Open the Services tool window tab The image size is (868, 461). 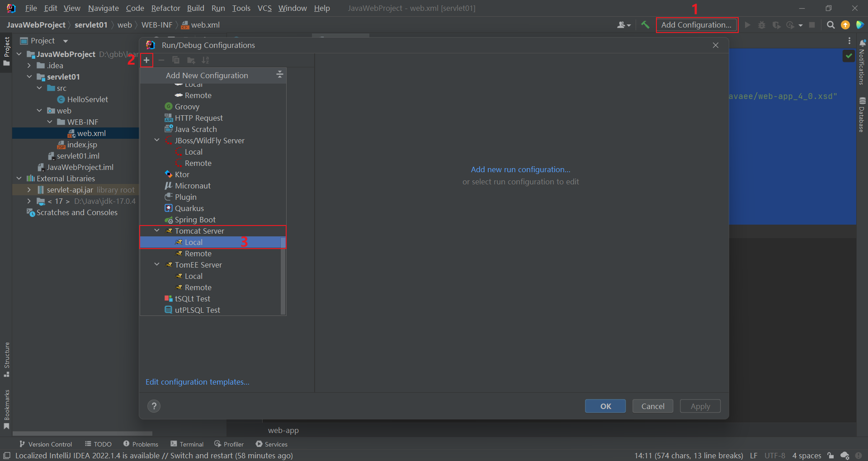click(x=271, y=444)
